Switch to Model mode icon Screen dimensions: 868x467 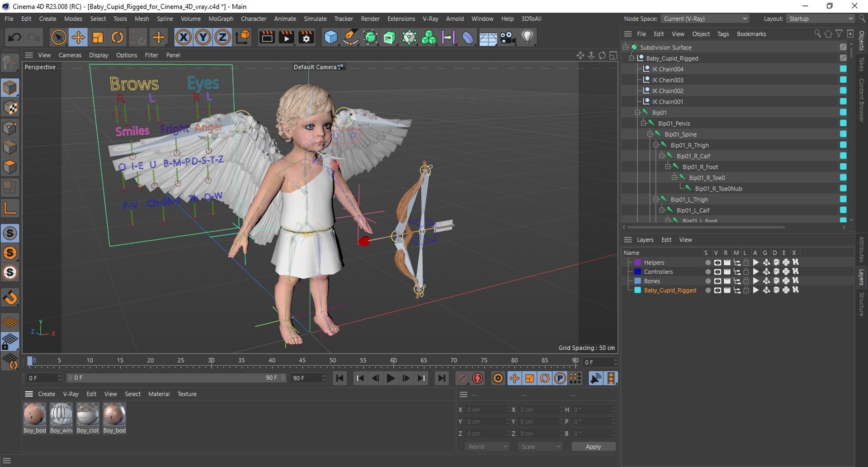(10, 88)
